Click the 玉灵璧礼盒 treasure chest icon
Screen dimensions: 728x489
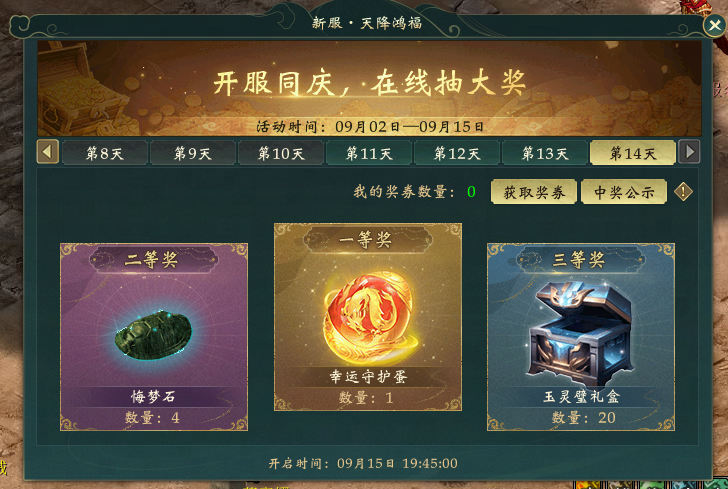click(x=580, y=332)
